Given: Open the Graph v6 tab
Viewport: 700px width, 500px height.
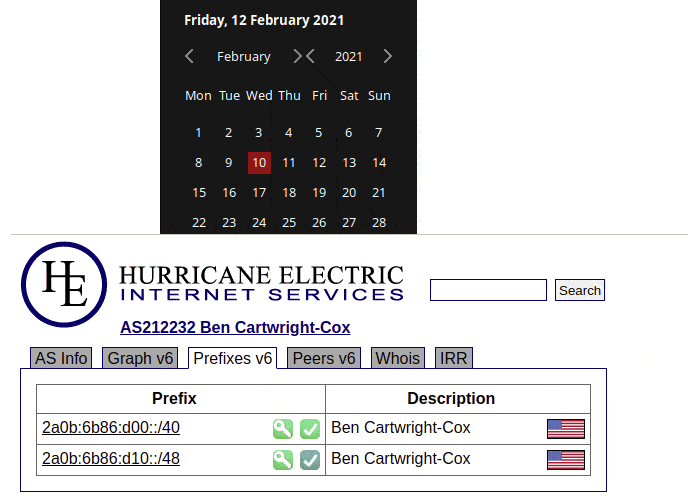Looking at the screenshot, I should pos(140,358).
